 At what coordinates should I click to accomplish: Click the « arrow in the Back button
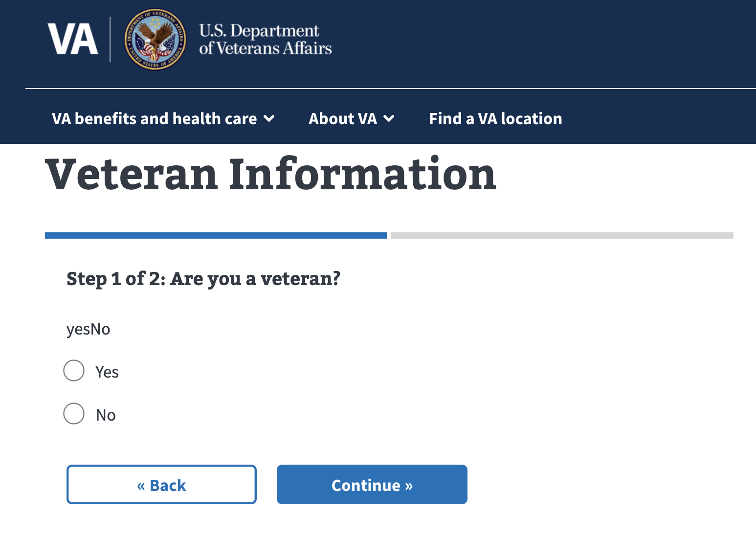[142, 485]
